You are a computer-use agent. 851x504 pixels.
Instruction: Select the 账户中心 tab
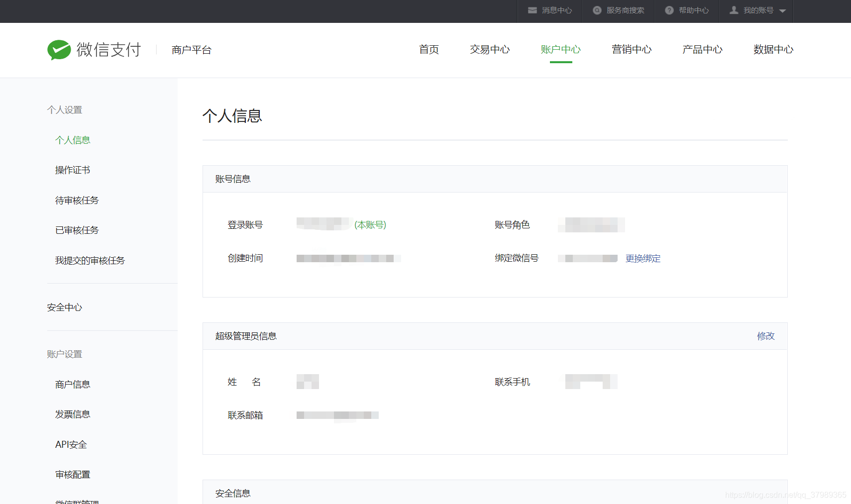(561, 49)
